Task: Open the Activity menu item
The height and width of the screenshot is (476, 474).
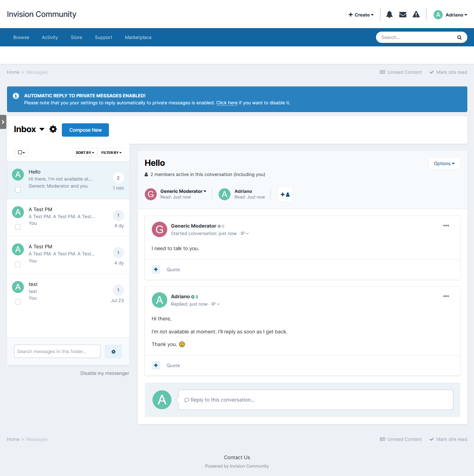Action: [x=50, y=37]
